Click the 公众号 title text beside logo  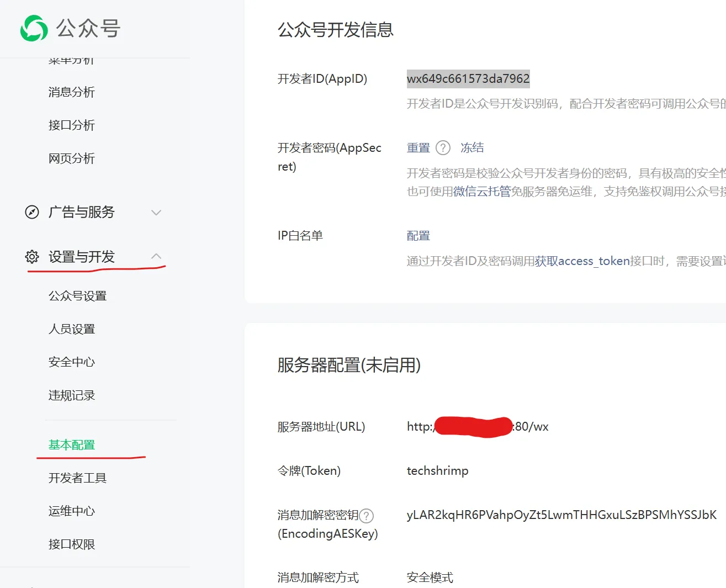(x=88, y=28)
